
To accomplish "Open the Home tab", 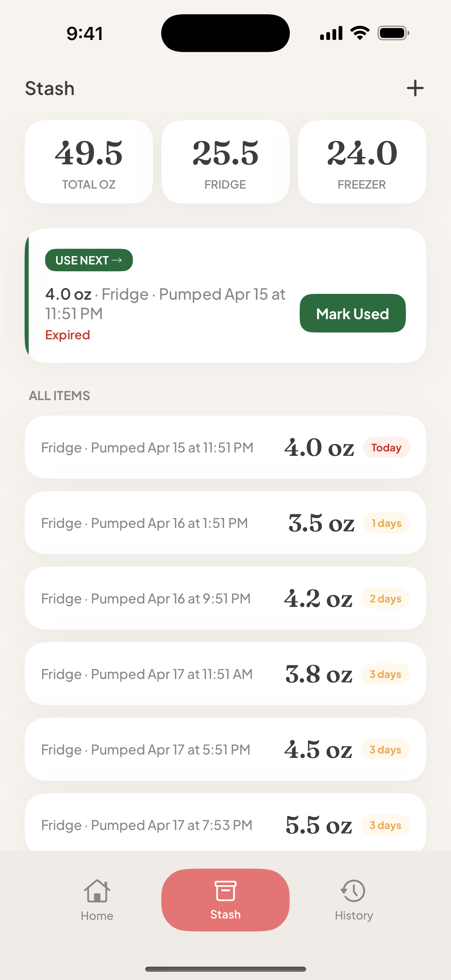I will coord(97,899).
